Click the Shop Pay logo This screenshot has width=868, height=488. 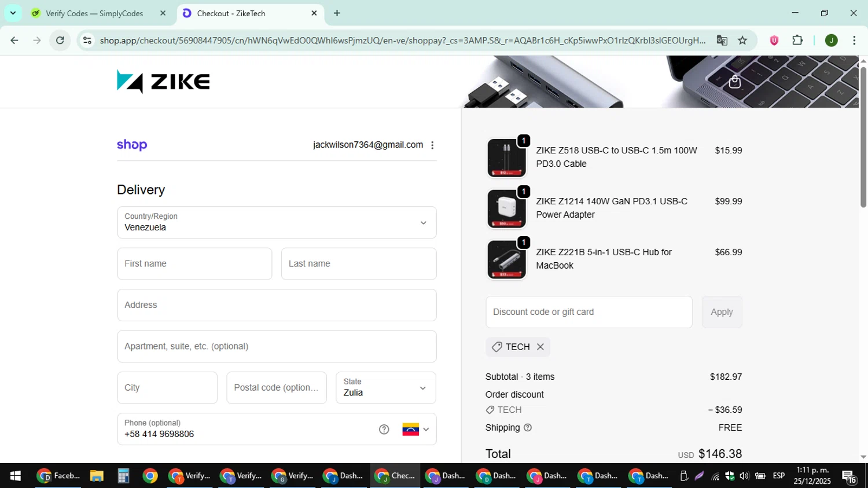(132, 145)
